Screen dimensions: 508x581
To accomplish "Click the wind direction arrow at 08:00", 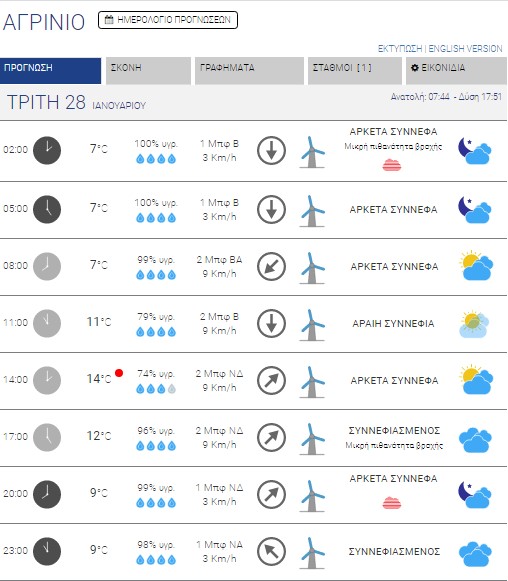I will click(271, 266).
